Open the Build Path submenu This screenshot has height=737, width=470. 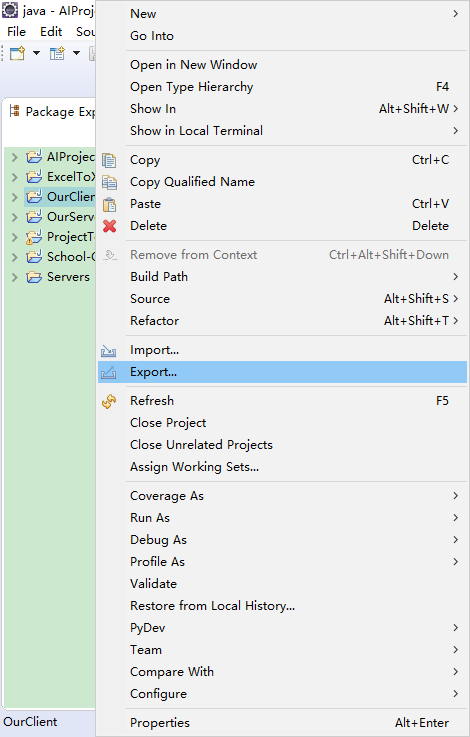(282, 276)
